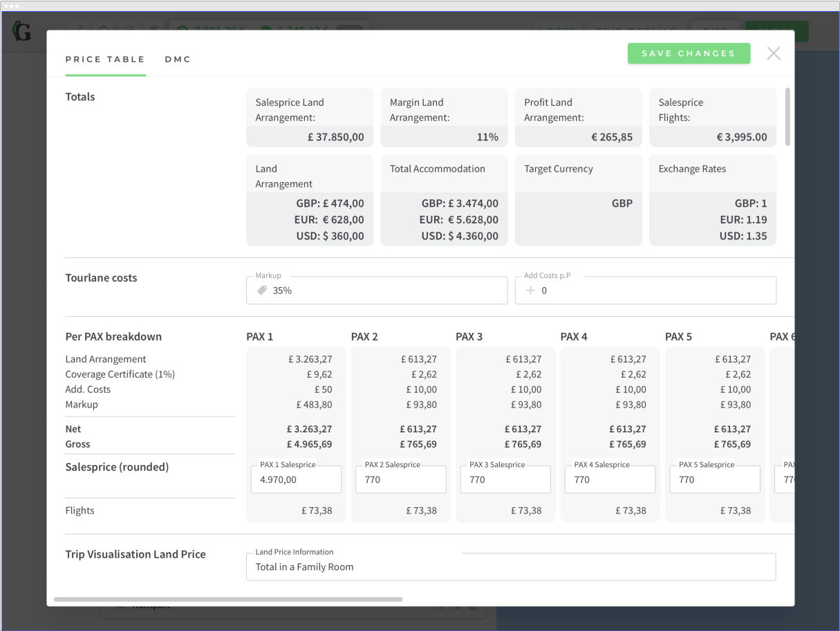Click the PAX 5 column header
The height and width of the screenshot is (631, 840).
(x=679, y=337)
